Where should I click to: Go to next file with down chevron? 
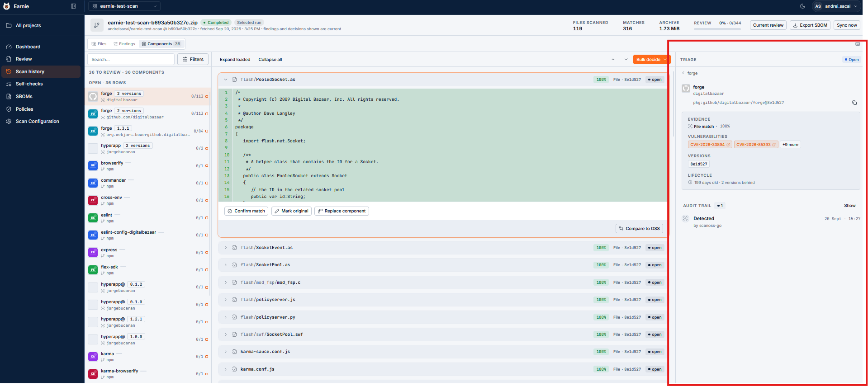point(626,60)
